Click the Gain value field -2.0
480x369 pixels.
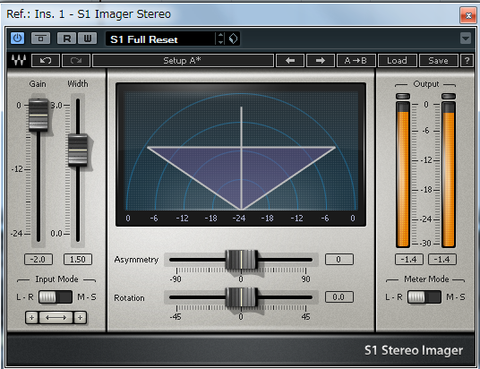38,259
